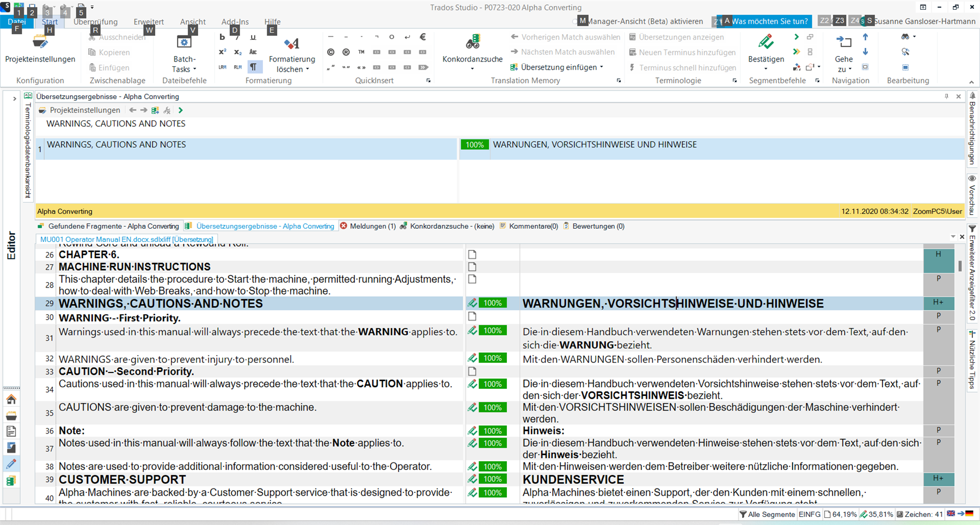This screenshot has height=525, width=980.
Task: Select previous match arrow in results toolbar
Action: pyautogui.click(x=133, y=110)
